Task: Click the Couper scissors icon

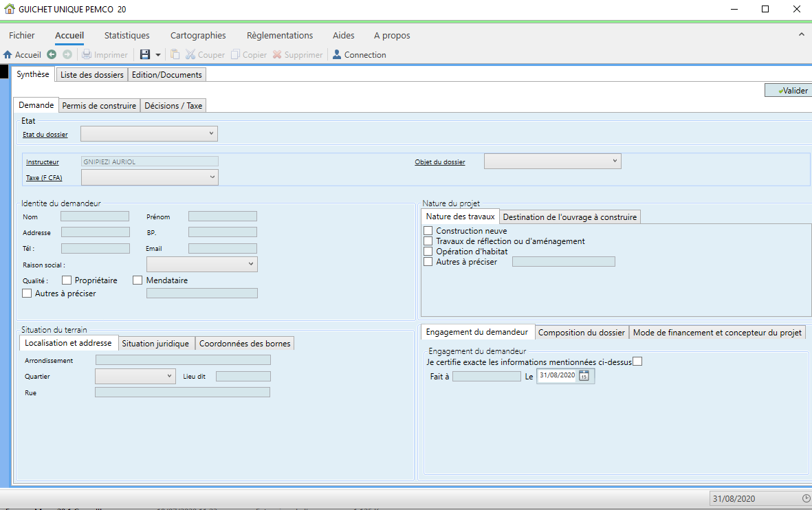Action: click(190, 54)
